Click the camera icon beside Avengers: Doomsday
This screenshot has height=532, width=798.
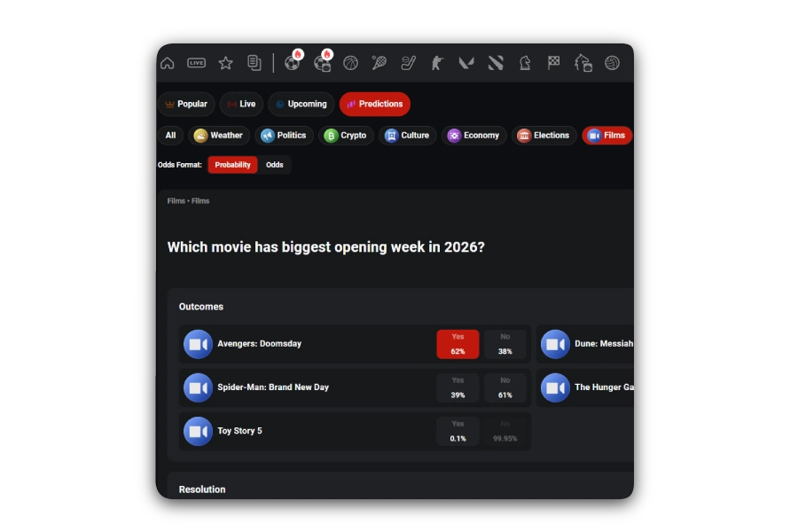pyautogui.click(x=198, y=345)
